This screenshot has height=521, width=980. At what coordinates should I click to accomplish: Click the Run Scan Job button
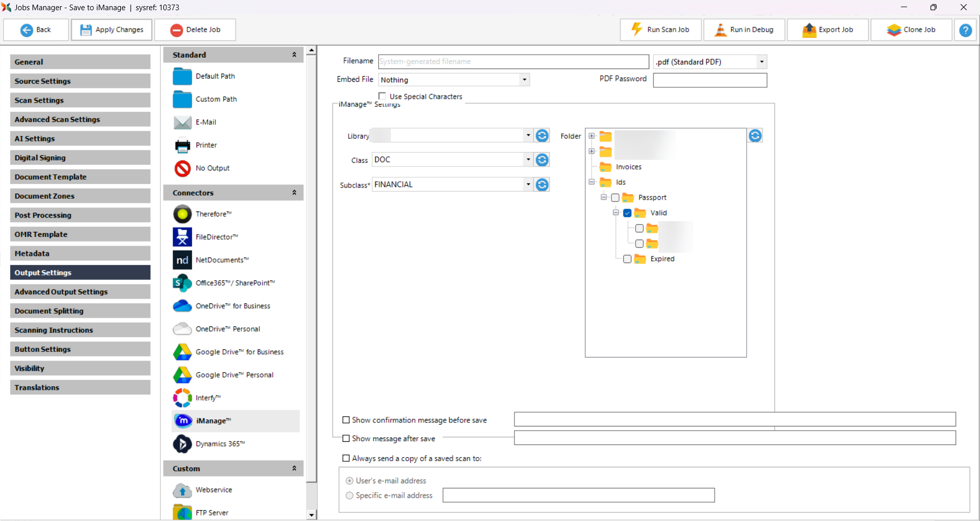point(660,30)
